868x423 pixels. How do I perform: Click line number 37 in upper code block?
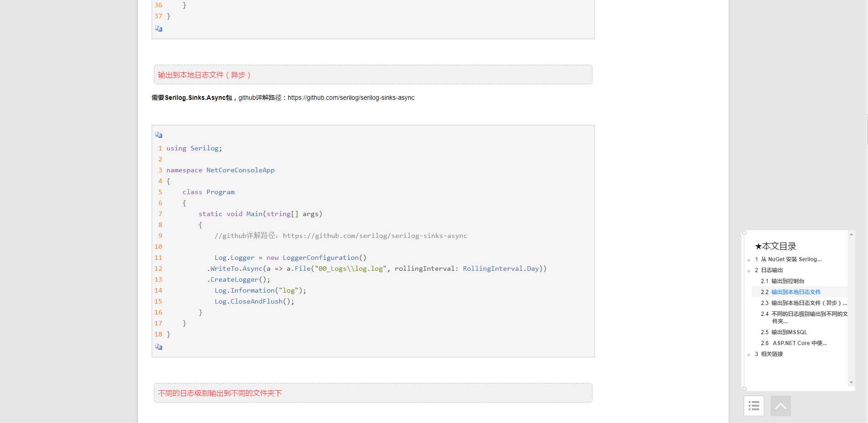[158, 16]
